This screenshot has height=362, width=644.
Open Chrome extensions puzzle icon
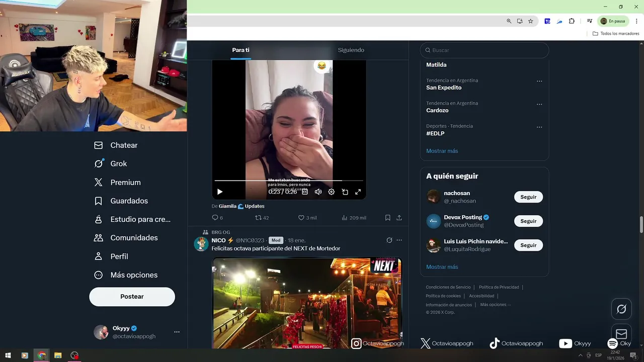tap(572, 21)
